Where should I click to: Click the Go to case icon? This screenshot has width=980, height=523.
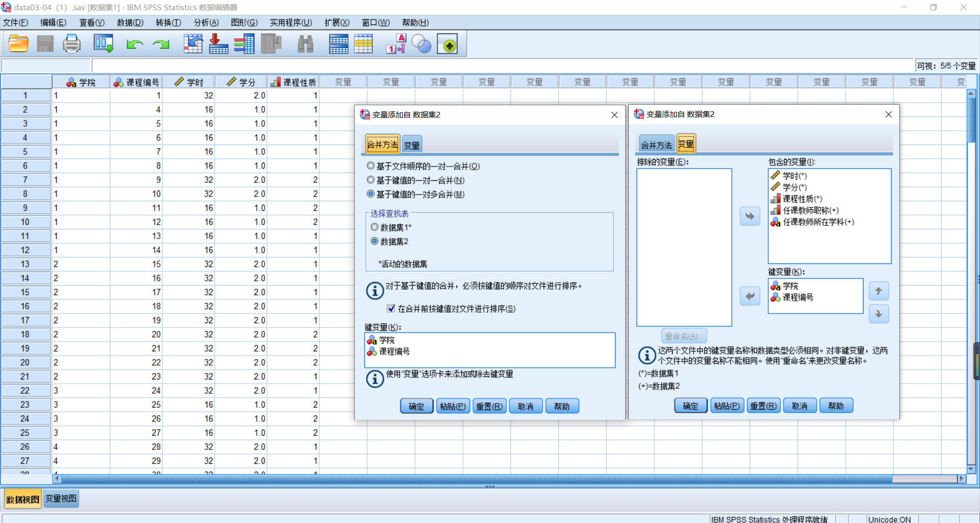(193, 44)
